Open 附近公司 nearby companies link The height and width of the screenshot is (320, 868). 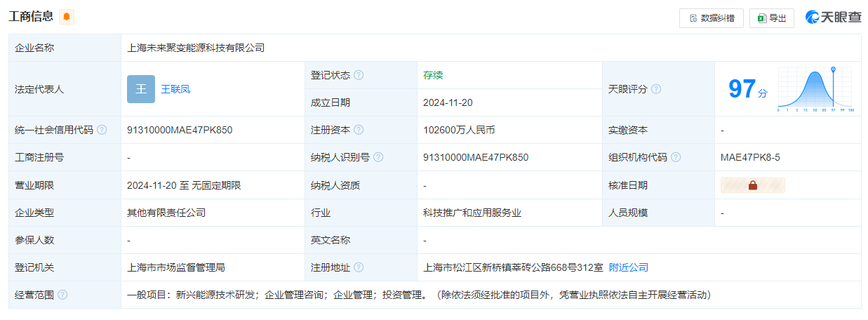pos(628,267)
